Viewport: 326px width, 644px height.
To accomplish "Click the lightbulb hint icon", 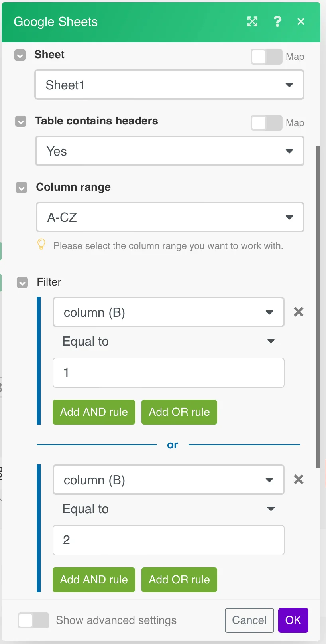I will click(41, 244).
